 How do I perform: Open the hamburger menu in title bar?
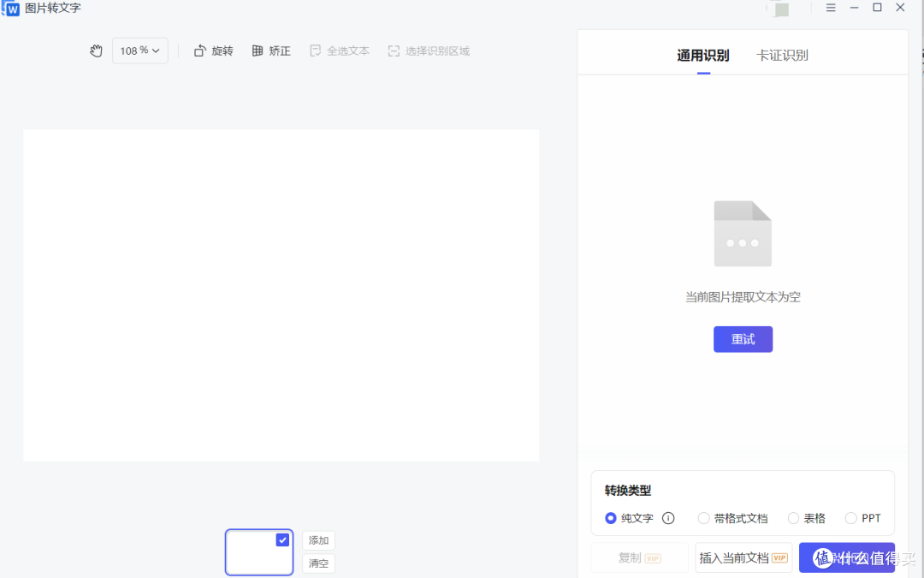coord(830,8)
